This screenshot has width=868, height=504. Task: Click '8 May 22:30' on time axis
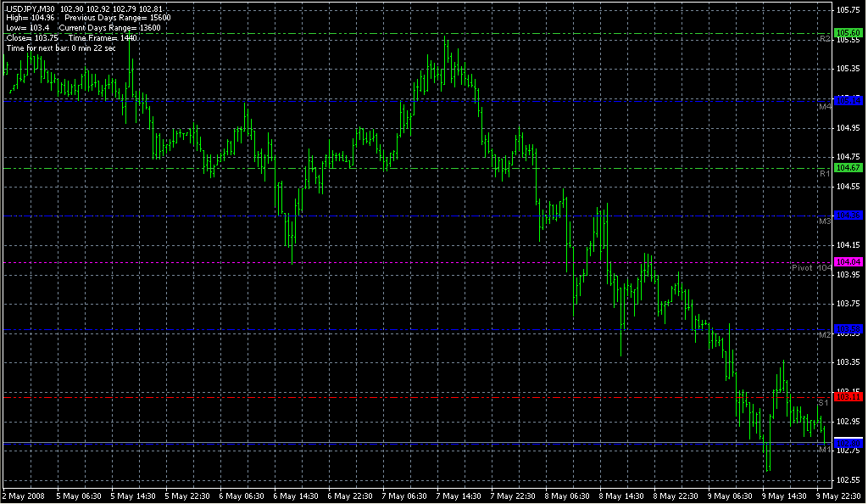tap(676, 496)
